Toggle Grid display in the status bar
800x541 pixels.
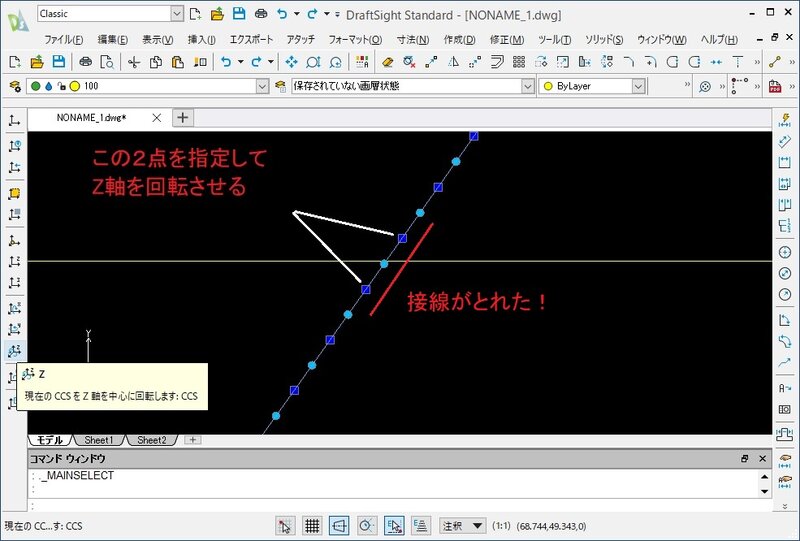[x=312, y=525]
